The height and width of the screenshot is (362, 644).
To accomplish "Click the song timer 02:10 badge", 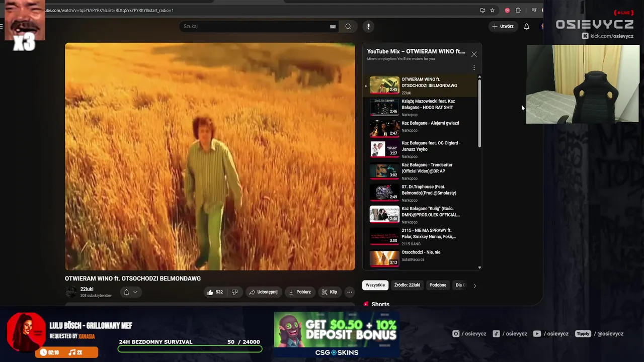I will (50, 352).
